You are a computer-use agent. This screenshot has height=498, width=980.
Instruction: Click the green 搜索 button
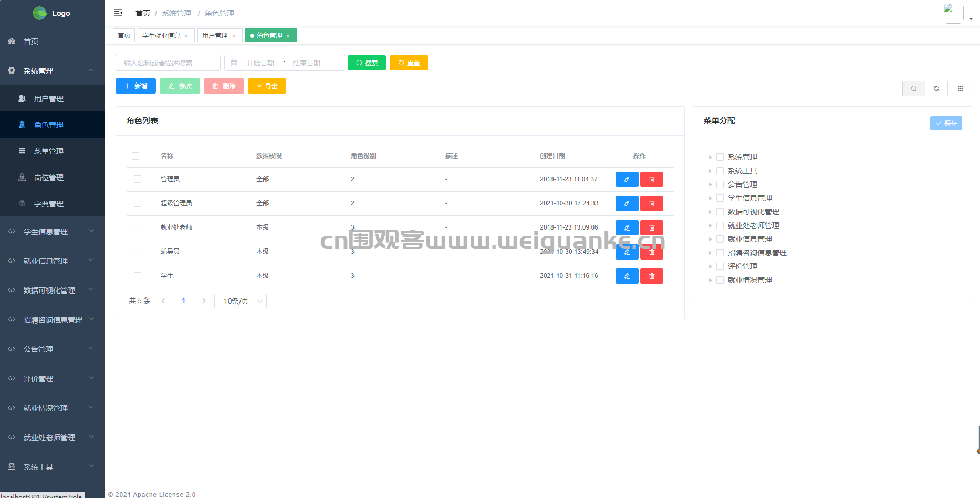coord(367,63)
